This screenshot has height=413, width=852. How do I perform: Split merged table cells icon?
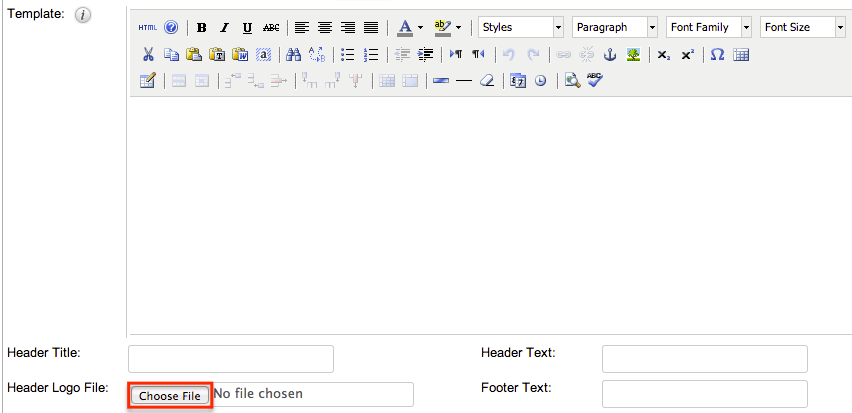tap(386, 81)
